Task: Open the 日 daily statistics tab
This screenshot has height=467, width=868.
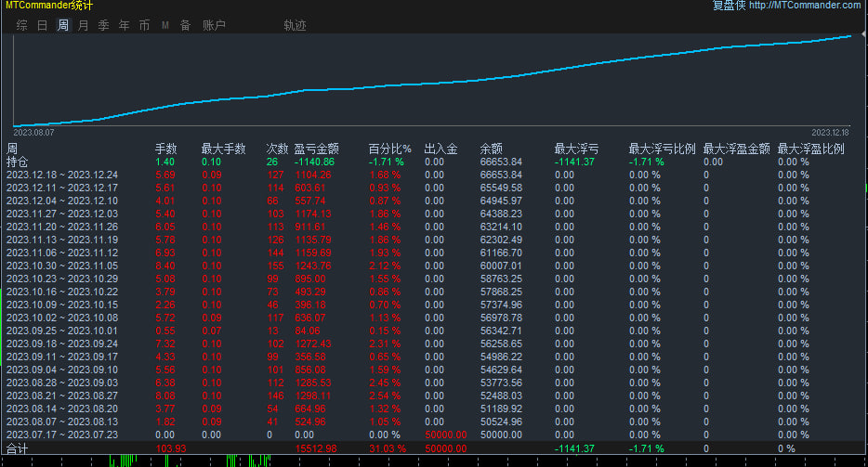Action: click(x=42, y=25)
